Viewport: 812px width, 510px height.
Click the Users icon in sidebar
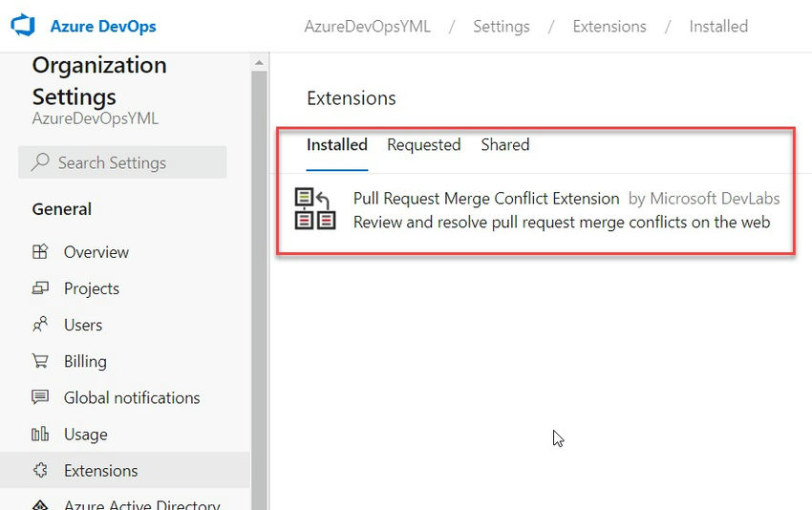coord(40,324)
